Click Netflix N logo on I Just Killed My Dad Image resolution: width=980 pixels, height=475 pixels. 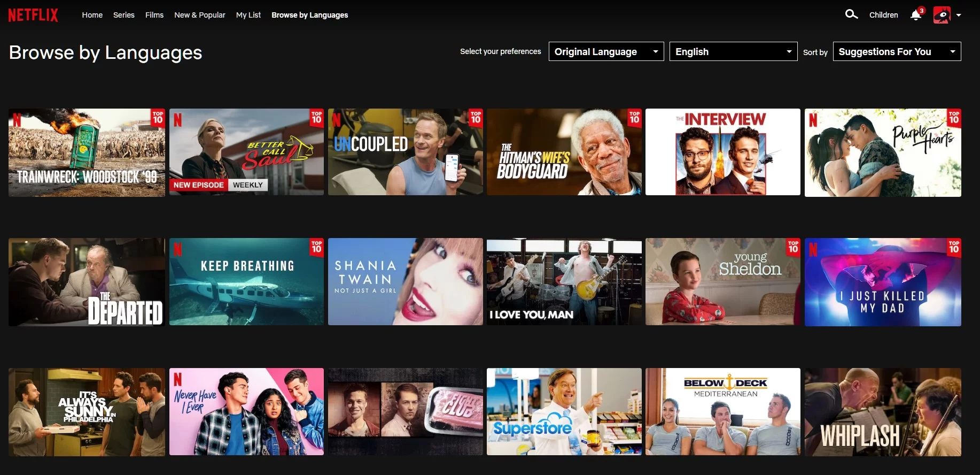coord(813,249)
